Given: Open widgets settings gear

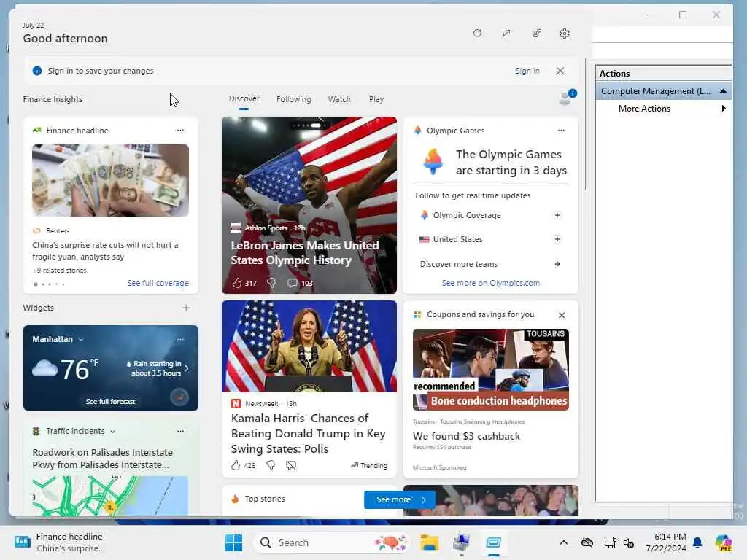Looking at the screenshot, I should tap(565, 34).
